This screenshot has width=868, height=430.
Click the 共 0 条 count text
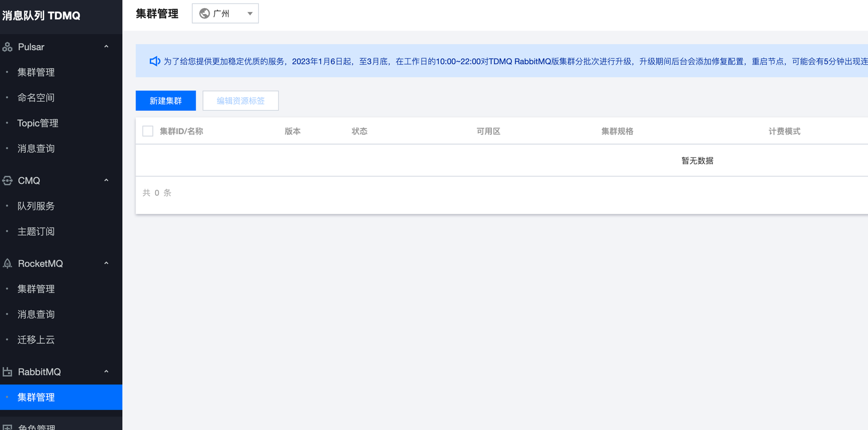click(157, 193)
